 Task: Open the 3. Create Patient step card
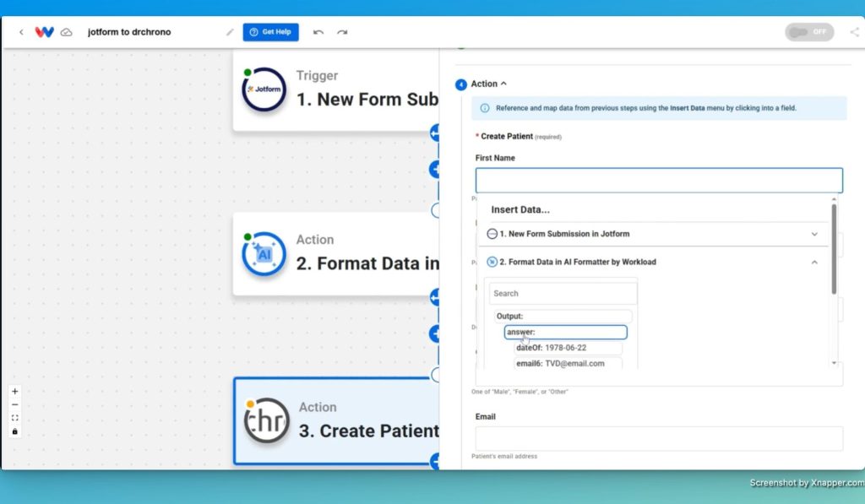(x=336, y=421)
